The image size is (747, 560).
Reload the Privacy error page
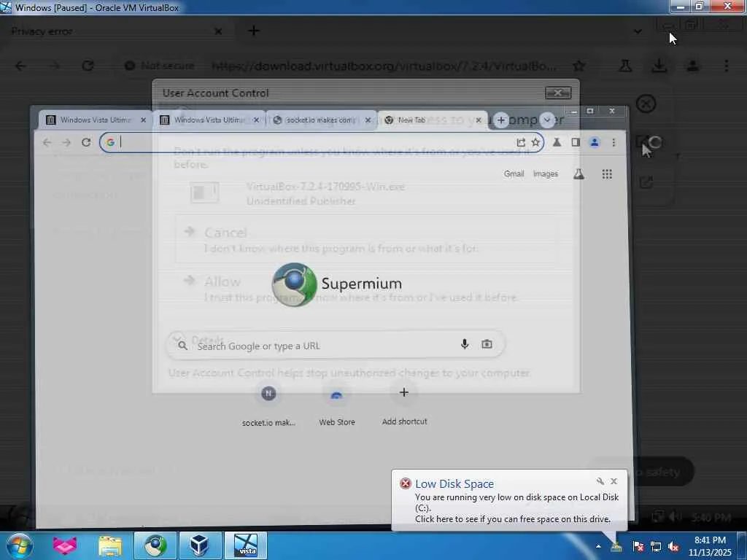pos(88,66)
